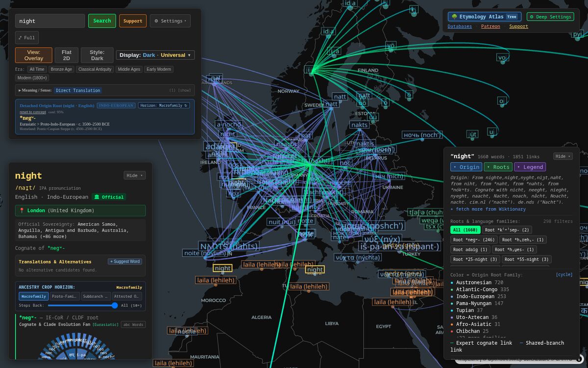The width and height of the screenshot is (588, 368).
Task: Click the Full expand icon button
Action: [x=27, y=38]
